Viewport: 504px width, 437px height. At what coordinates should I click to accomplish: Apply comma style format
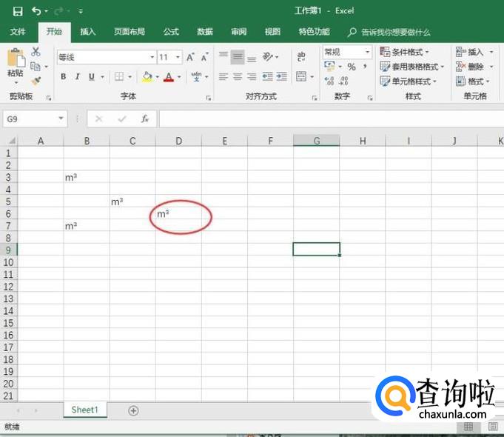365,67
